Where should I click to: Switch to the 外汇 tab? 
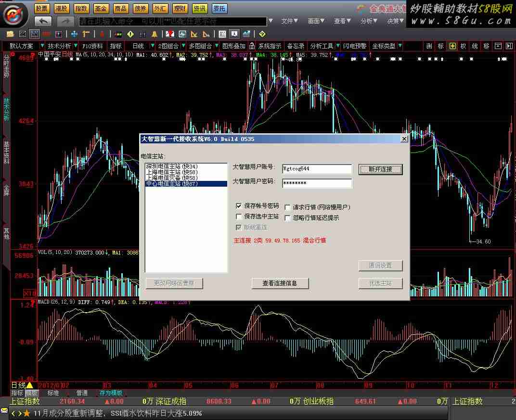[x=160, y=9]
